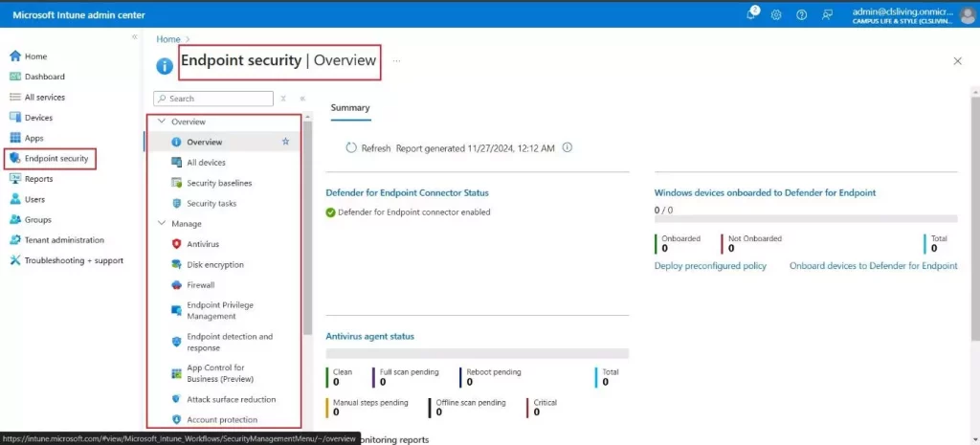Click Deploy preconfigured policy link

(710, 266)
